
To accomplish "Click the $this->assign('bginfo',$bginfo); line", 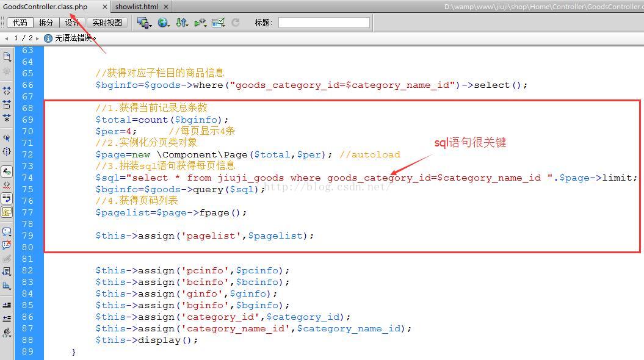I will point(192,306).
